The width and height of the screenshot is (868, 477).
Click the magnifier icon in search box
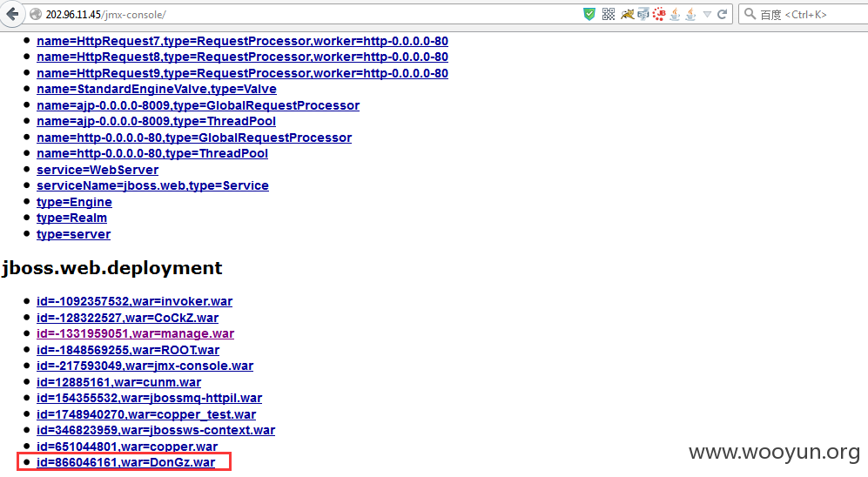coord(750,14)
